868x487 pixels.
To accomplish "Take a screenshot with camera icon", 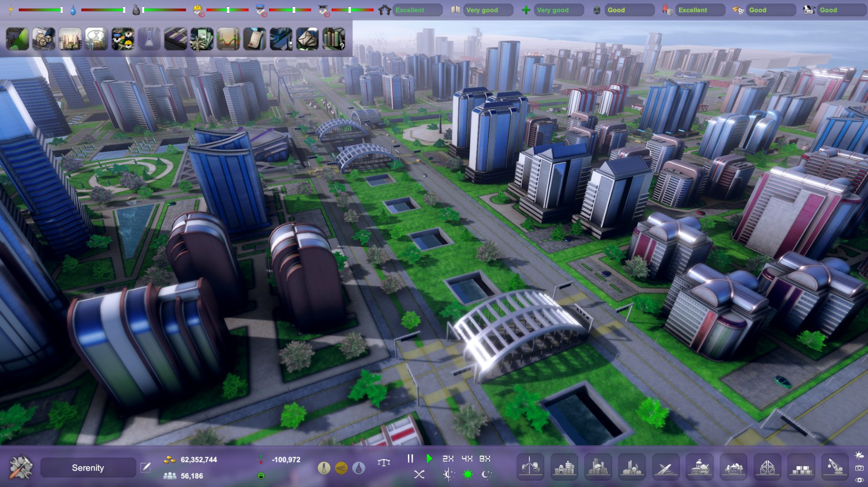I will tap(859, 468).
